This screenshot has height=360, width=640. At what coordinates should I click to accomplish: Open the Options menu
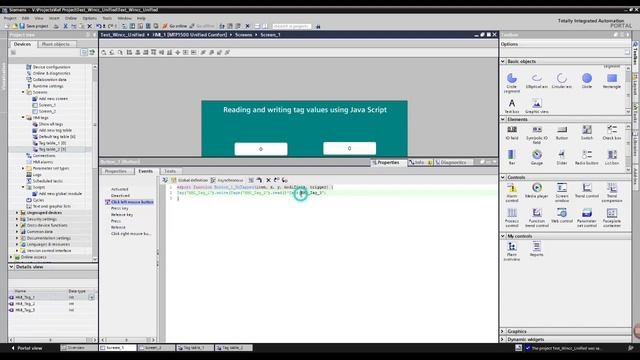89,18
